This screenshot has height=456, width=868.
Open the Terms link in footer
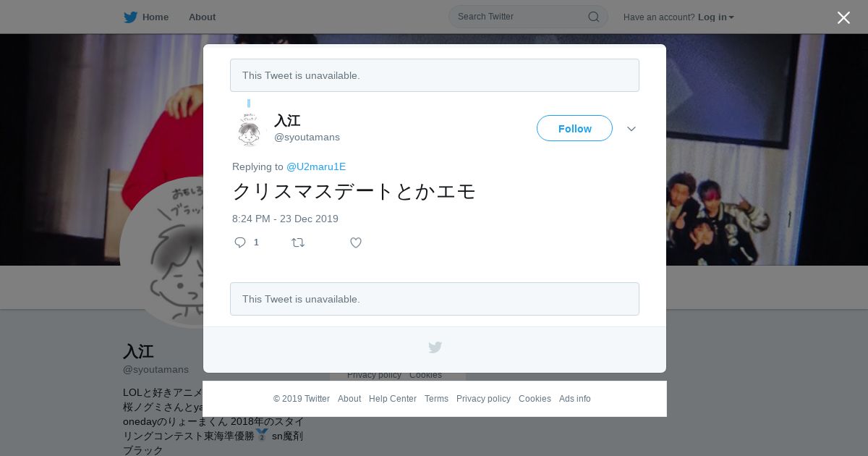click(x=436, y=399)
